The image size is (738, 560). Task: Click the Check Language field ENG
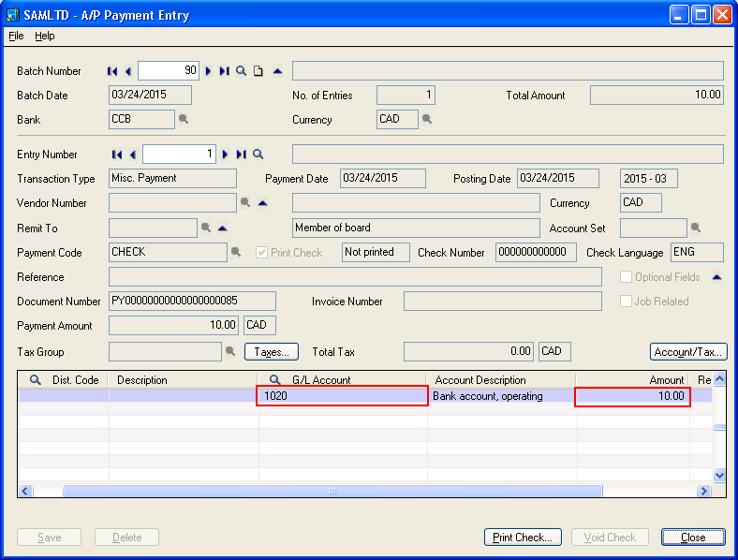(697, 252)
